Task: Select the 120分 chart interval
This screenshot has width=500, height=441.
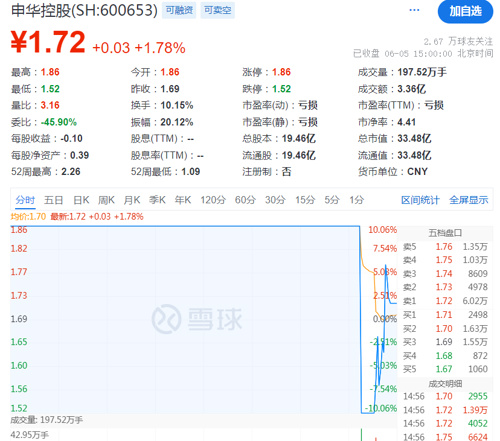Action: 213,200
